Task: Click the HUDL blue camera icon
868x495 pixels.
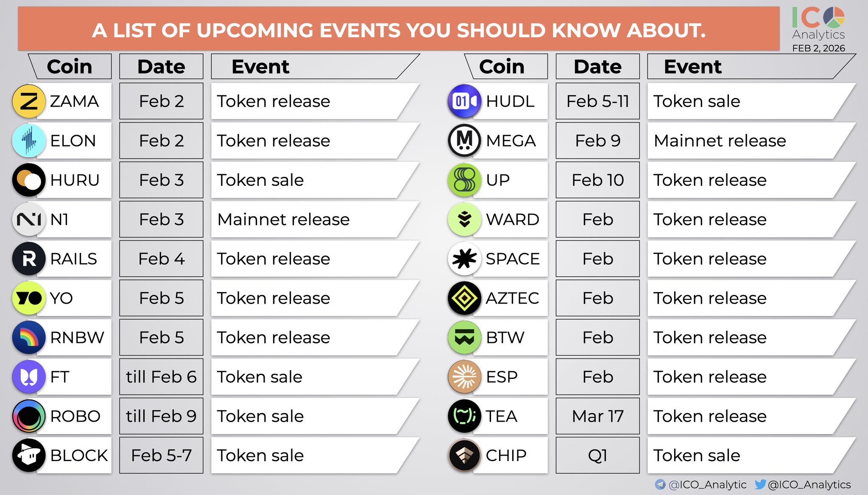Action: coord(465,101)
